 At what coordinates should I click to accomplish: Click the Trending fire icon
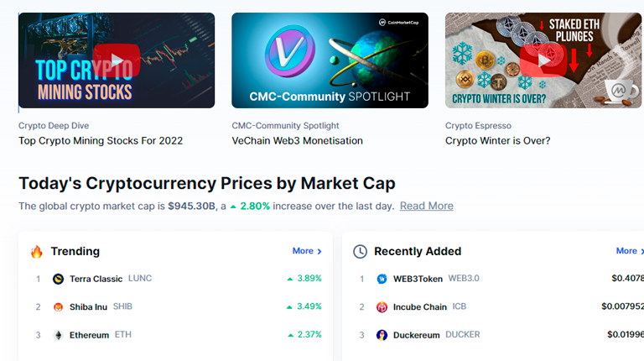tap(37, 251)
